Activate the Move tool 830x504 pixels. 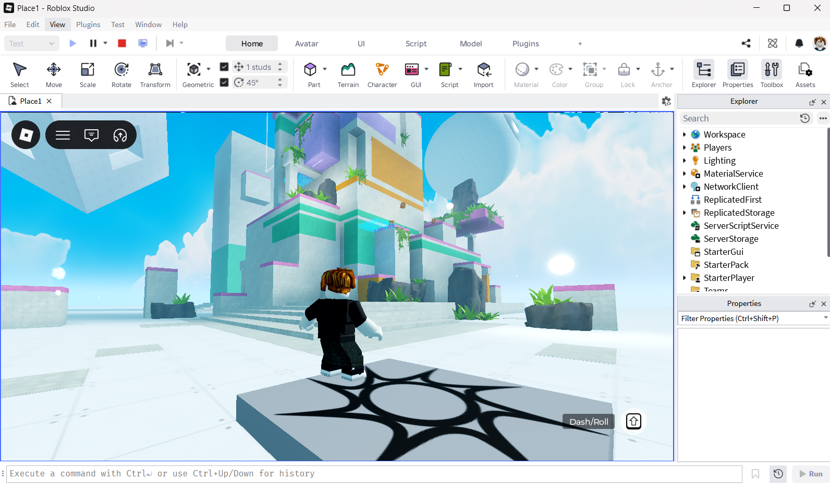point(54,75)
